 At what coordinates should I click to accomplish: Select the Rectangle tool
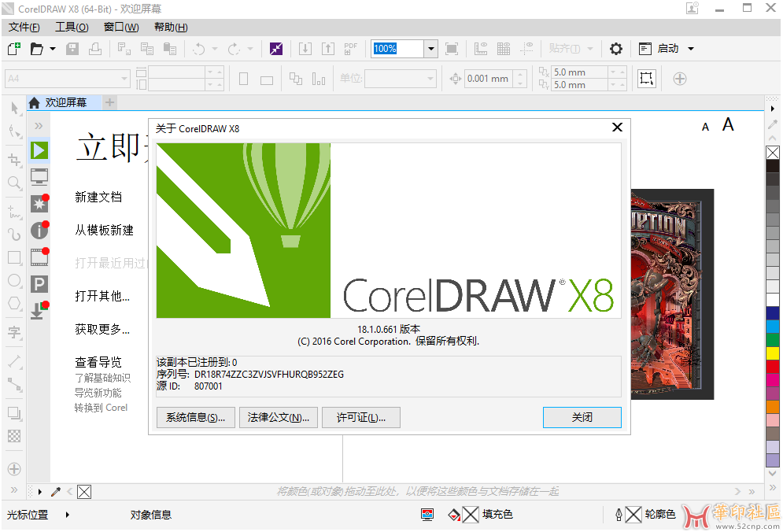click(x=13, y=257)
